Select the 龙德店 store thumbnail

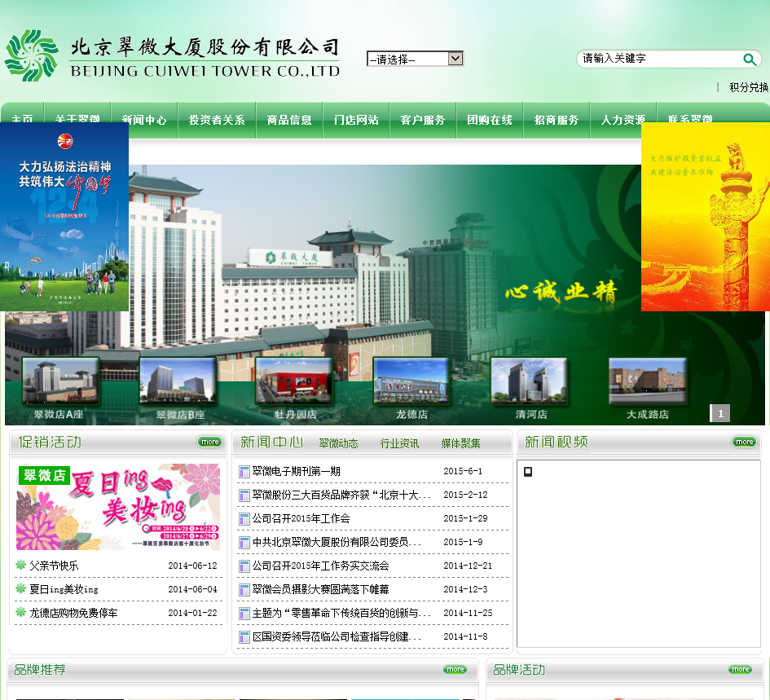[x=411, y=381]
